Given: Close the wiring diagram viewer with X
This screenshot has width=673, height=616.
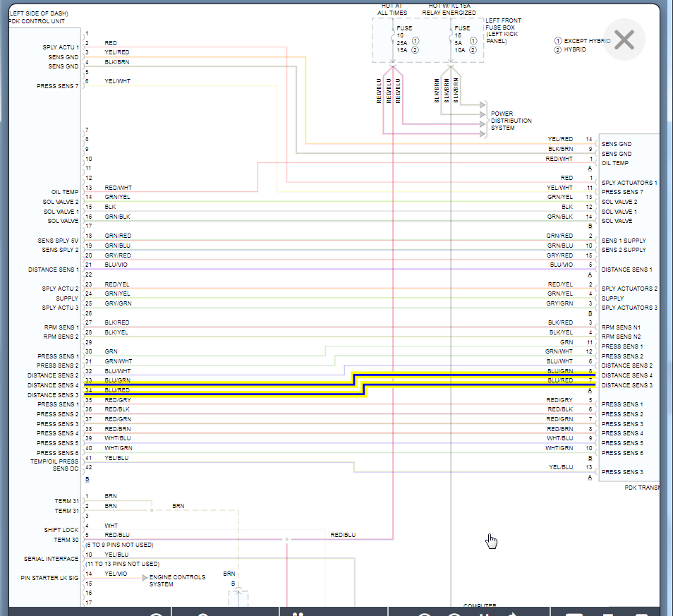Looking at the screenshot, I should [x=624, y=40].
